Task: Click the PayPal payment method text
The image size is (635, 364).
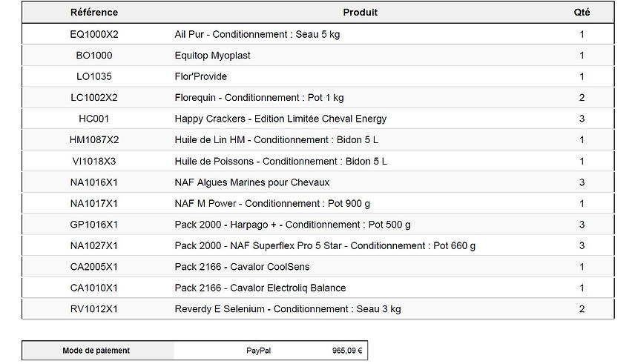Action: (x=258, y=351)
